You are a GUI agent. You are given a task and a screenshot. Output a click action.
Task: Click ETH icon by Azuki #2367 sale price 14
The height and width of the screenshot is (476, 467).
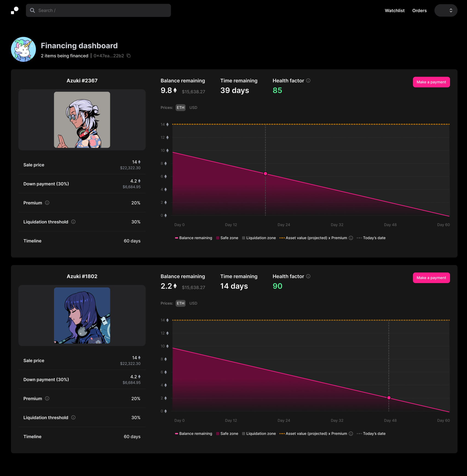click(139, 162)
